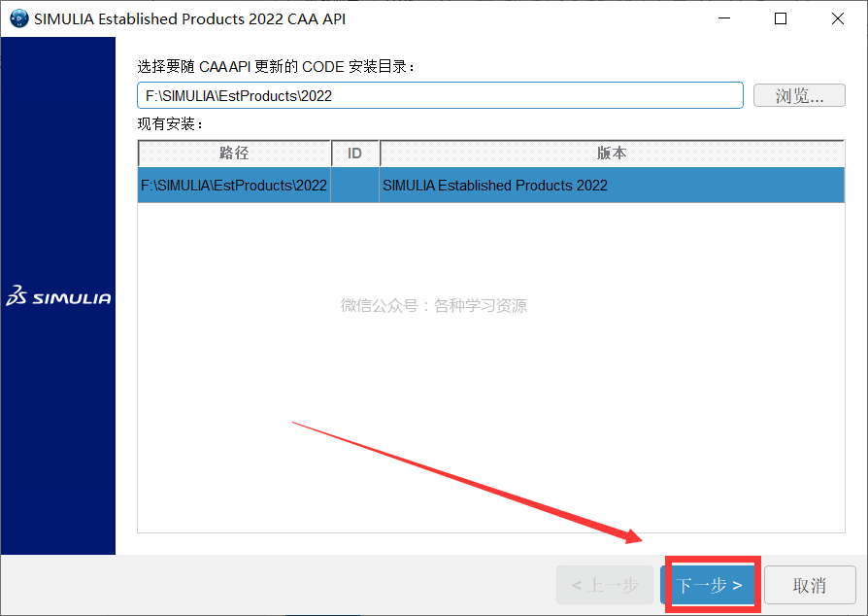Click the 路径 column header
This screenshot has width=868, height=616.
234,153
